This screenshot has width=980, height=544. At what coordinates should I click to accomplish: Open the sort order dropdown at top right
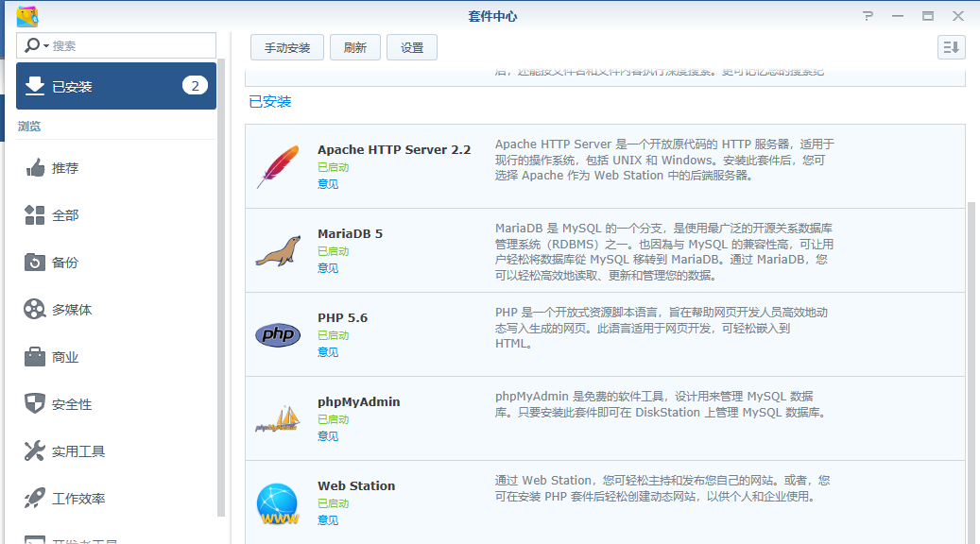pos(951,46)
